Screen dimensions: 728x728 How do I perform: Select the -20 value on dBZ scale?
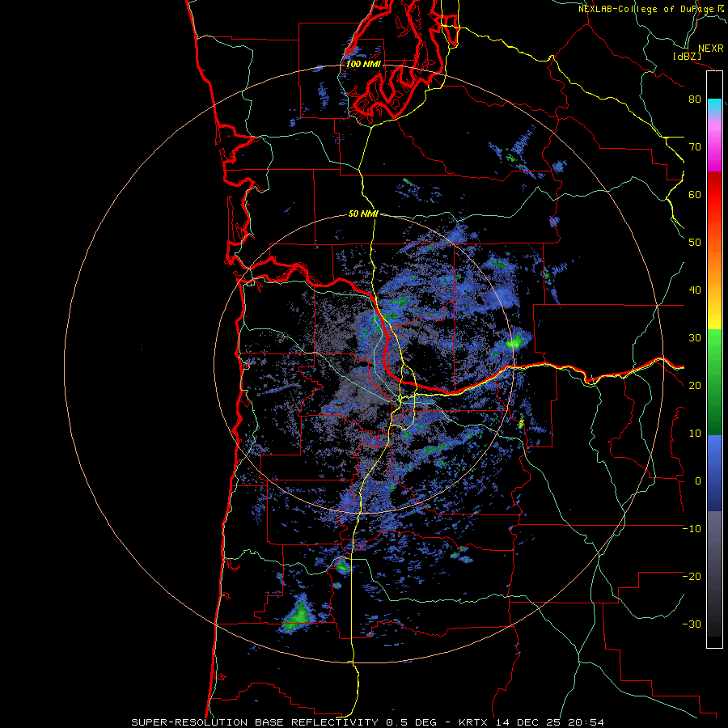pos(692,577)
